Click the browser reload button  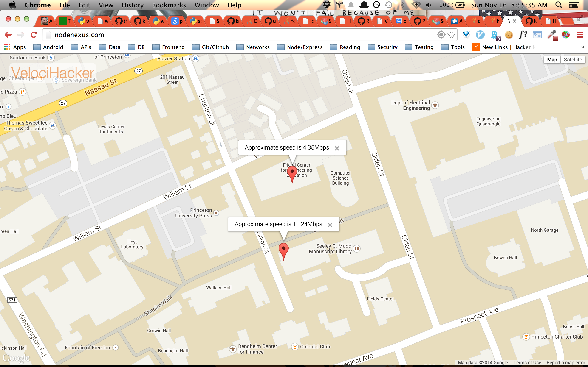34,35
